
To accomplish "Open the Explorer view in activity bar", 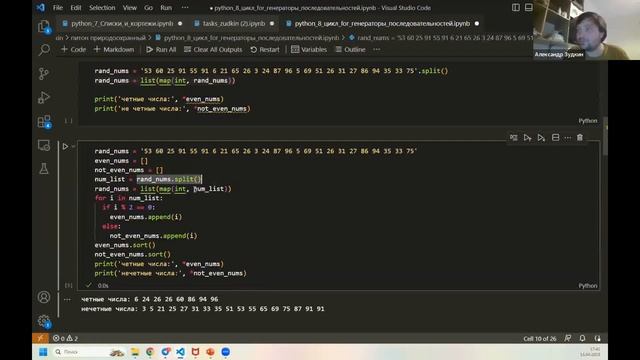I will [x=44, y=27].
